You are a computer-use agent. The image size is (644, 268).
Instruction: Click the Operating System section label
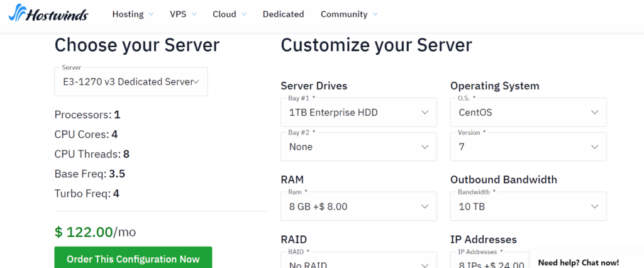[494, 86]
